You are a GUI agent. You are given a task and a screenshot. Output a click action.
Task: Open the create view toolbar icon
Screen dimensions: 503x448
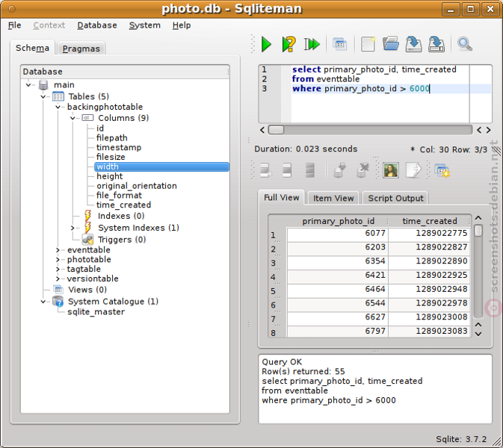click(x=339, y=44)
